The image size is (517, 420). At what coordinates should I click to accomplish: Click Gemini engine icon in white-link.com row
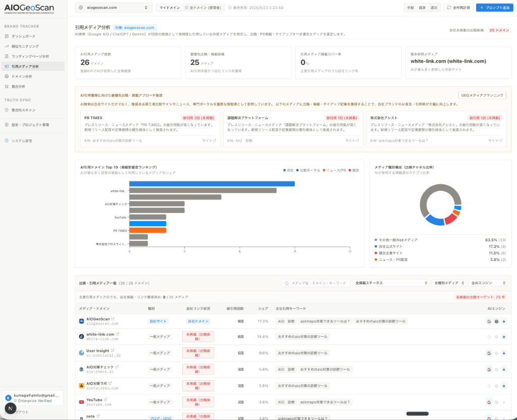504,337
